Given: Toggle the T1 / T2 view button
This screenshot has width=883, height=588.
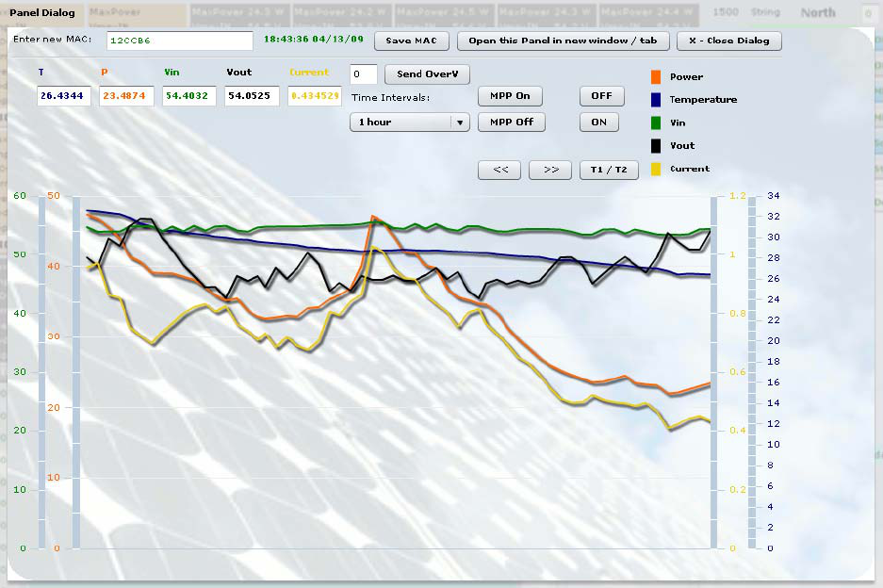Looking at the screenshot, I should click(x=609, y=170).
